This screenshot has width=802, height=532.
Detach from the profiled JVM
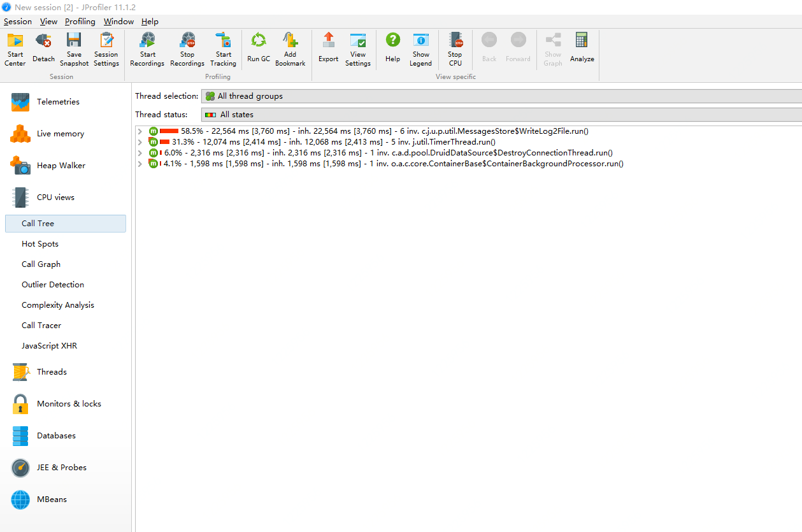tap(44, 49)
